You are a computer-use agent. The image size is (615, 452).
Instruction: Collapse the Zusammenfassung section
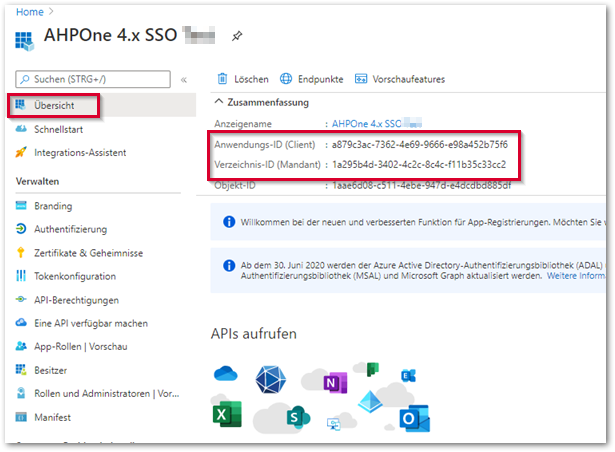tap(219, 102)
